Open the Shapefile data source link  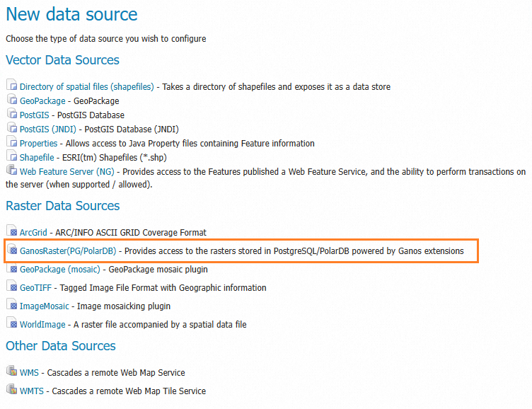(37, 158)
